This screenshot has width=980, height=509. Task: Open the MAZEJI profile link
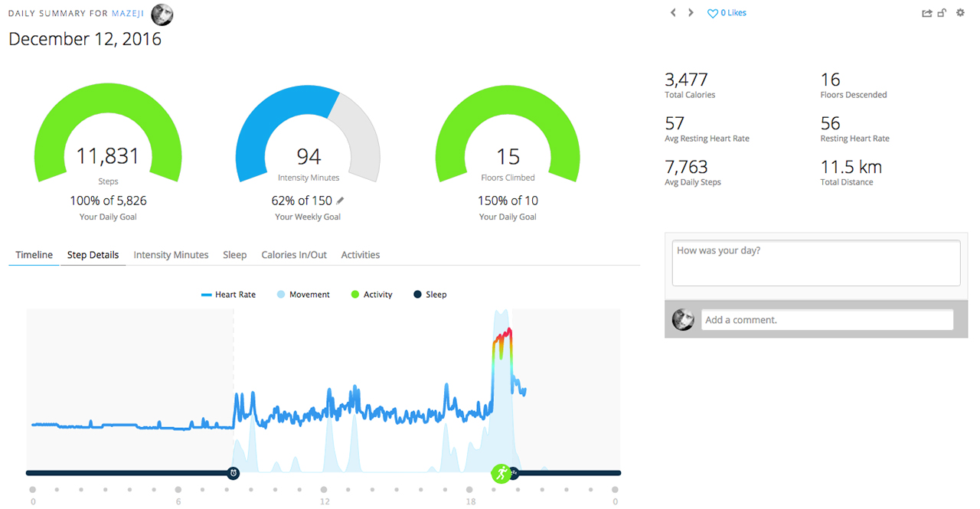129,14
